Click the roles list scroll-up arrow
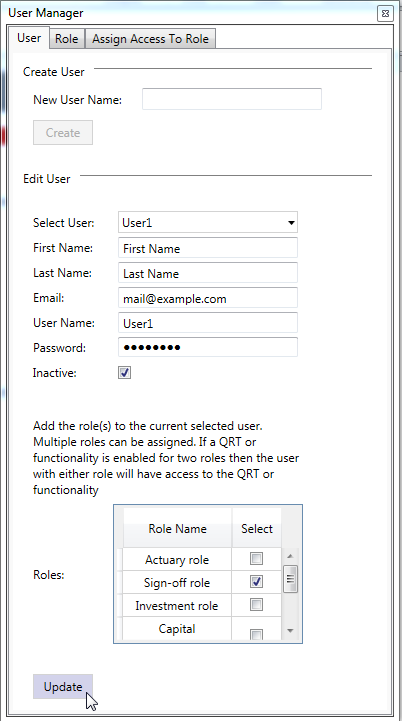 (290, 556)
